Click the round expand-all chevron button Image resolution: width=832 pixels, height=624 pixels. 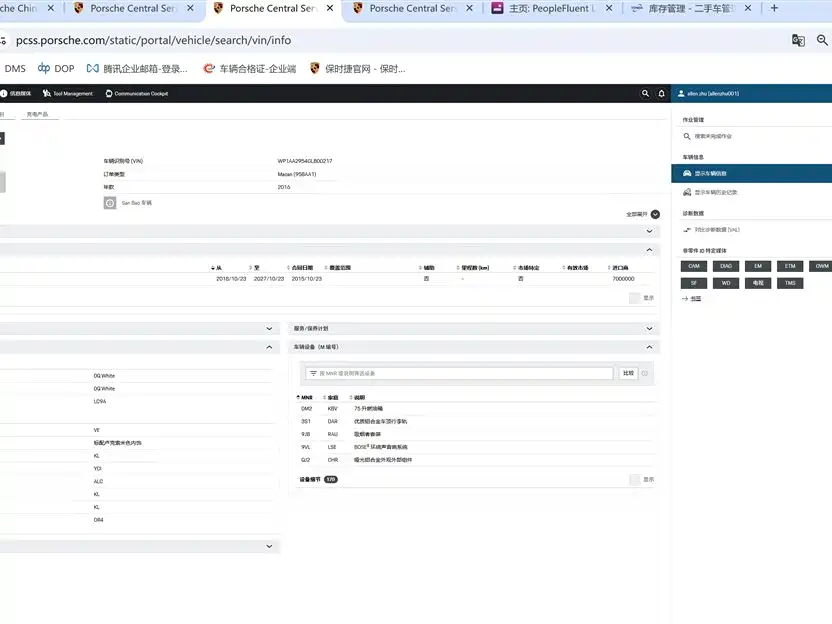pos(655,214)
